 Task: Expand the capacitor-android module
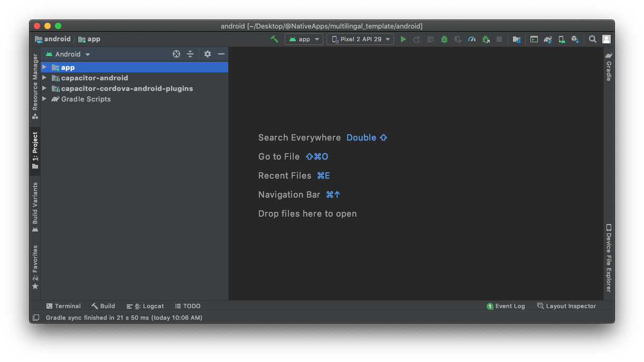(x=44, y=78)
